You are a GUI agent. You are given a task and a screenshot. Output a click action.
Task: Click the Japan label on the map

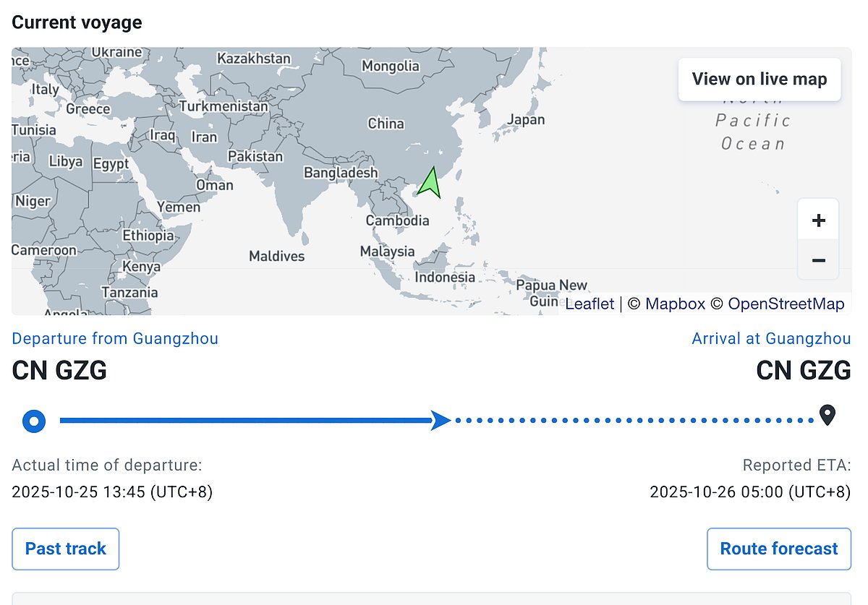point(526,119)
